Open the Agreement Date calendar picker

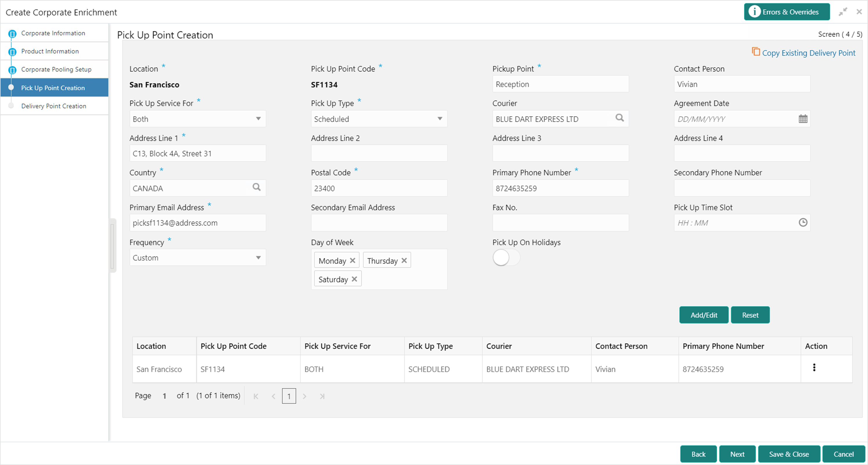(803, 119)
